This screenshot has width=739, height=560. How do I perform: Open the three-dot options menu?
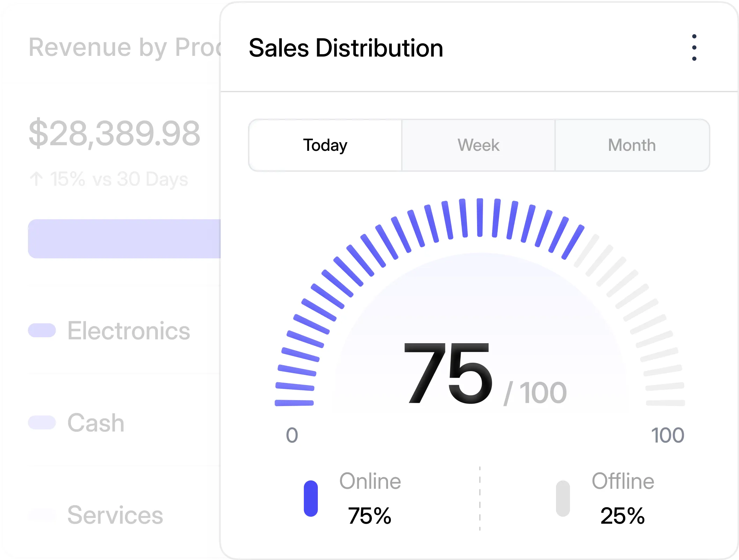pyautogui.click(x=694, y=47)
